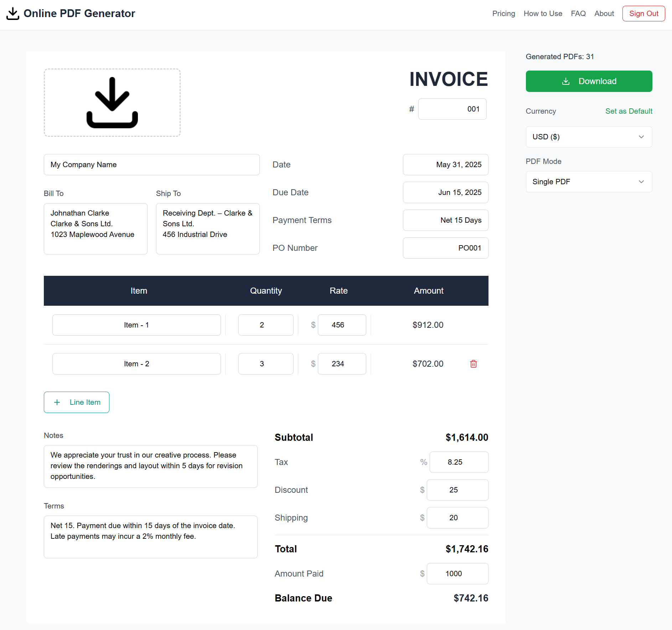Open the Pricing page
672x630 pixels.
coord(503,14)
